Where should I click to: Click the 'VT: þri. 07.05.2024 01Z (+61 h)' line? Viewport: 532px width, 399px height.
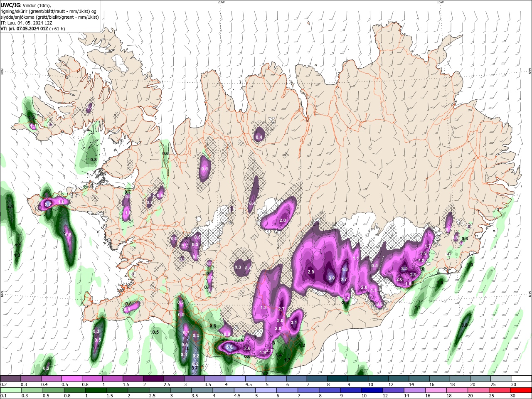32,29
